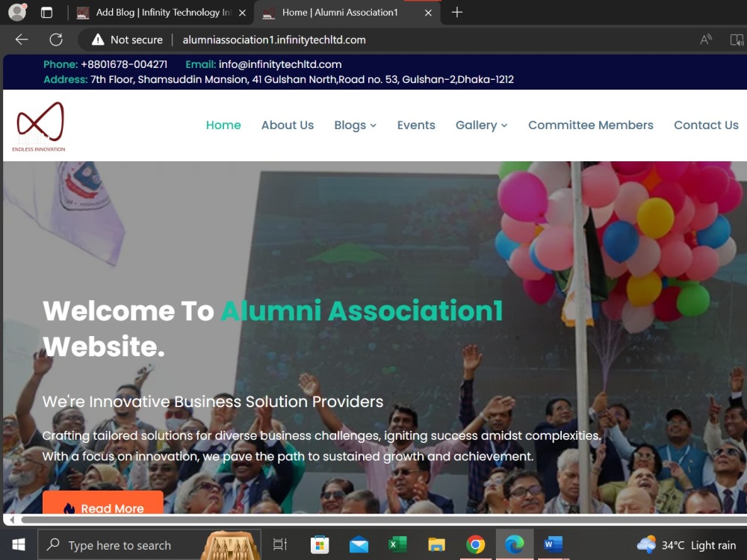Click the phone number +8801678-004271
747x560 pixels.
pyautogui.click(x=124, y=64)
